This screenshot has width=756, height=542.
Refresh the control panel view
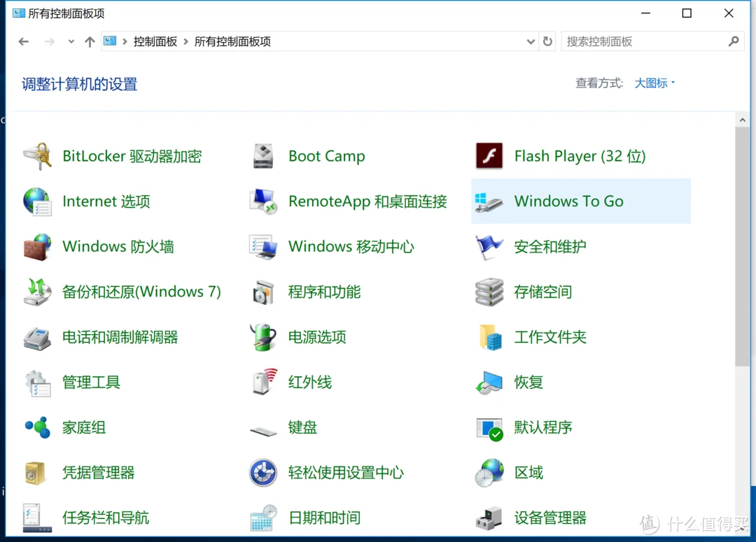coord(547,41)
